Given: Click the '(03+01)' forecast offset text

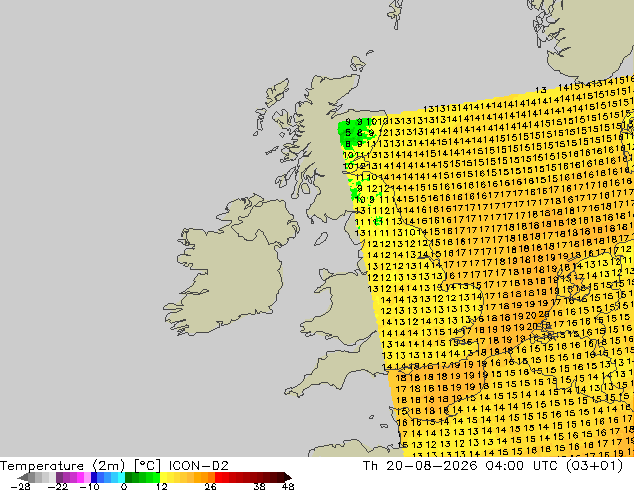Looking at the screenshot, I should tap(596, 466).
